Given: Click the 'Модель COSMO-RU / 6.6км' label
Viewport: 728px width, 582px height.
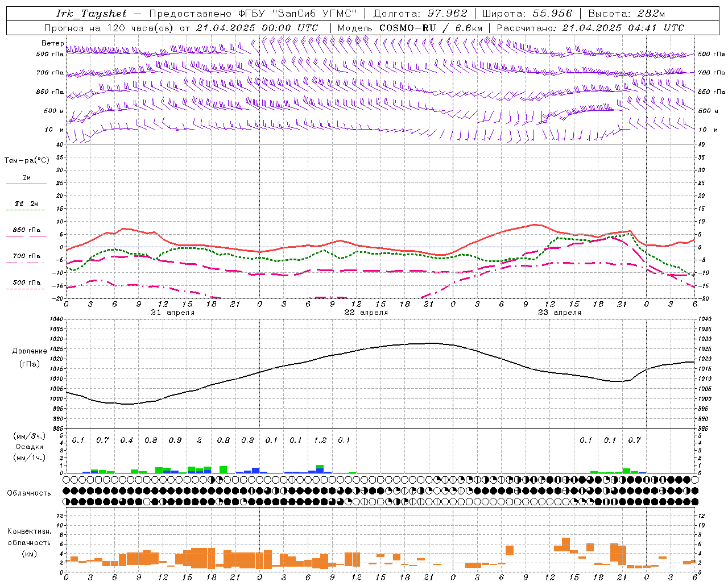Looking at the screenshot, I should click(x=410, y=28).
